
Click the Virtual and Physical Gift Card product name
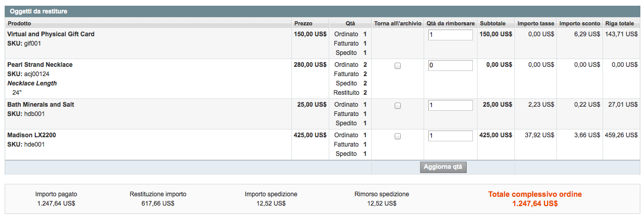(x=51, y=34)
